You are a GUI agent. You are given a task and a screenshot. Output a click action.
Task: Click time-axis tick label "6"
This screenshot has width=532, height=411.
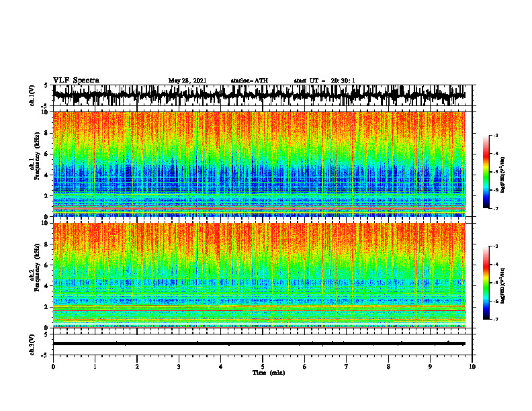pyautogui.click(x=305, y=367)
